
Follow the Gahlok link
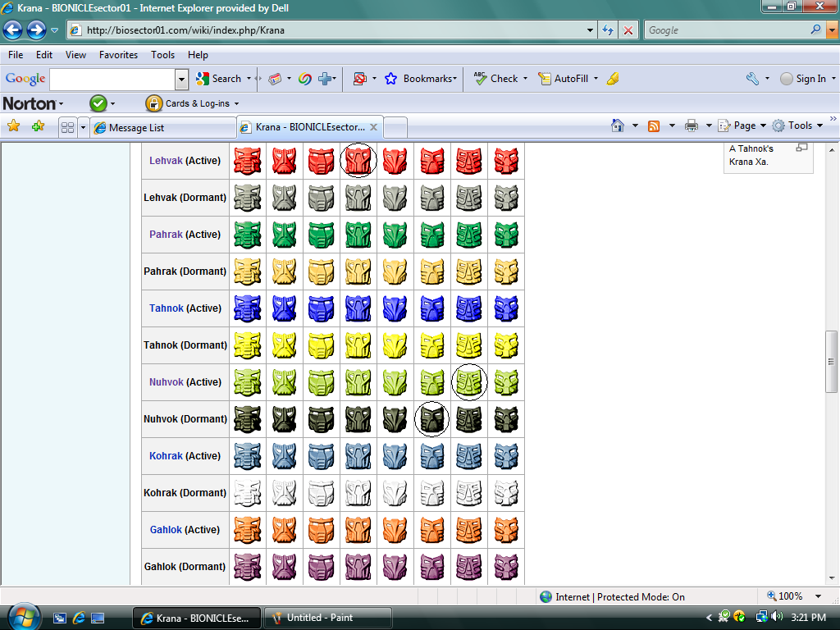pyautogui.click(x=166, y=529)
